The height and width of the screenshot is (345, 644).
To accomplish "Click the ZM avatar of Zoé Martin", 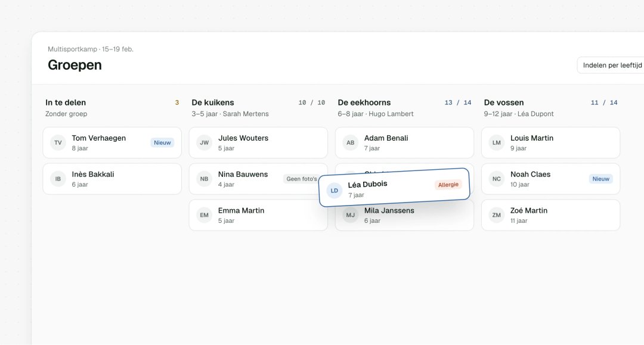I will (497, 215).
